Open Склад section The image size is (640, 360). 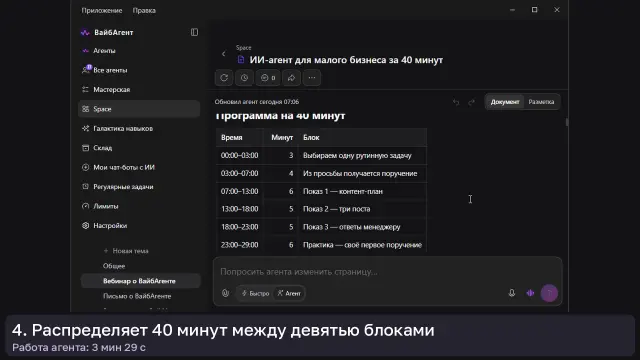[102, 148]
